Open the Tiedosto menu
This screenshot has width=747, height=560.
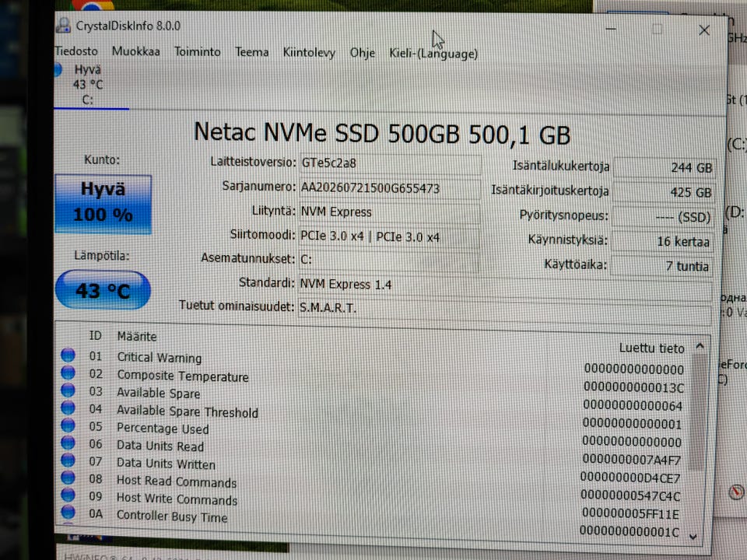(76, 51)
